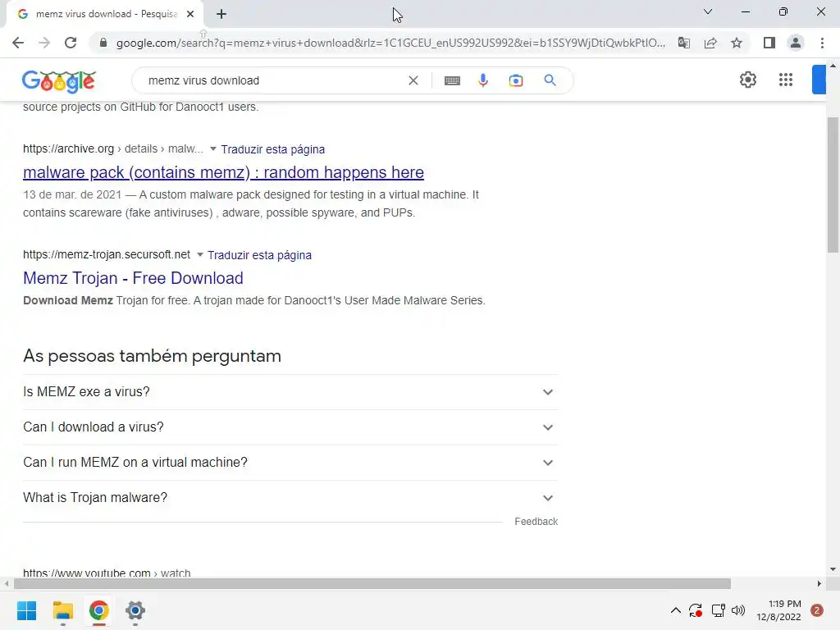This screenshot has width=840, height=630.
Task: Clear the search box text
Action: click(x=413, y=80)
